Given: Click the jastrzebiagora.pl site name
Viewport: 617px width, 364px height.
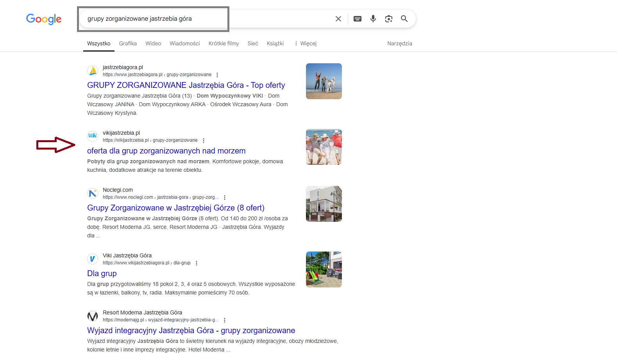Looking at the screenshot, I should (123, 67).
